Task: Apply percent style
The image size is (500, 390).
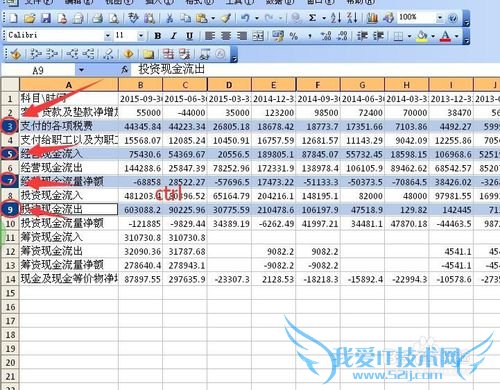Action: click(294, 36)
